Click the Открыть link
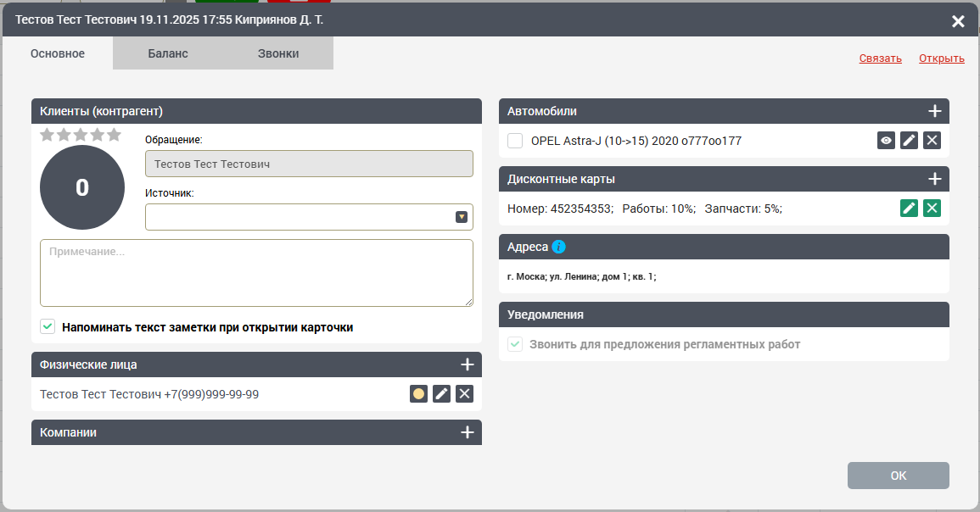Screen dimensions: 980x512 [x=941, y=58]
